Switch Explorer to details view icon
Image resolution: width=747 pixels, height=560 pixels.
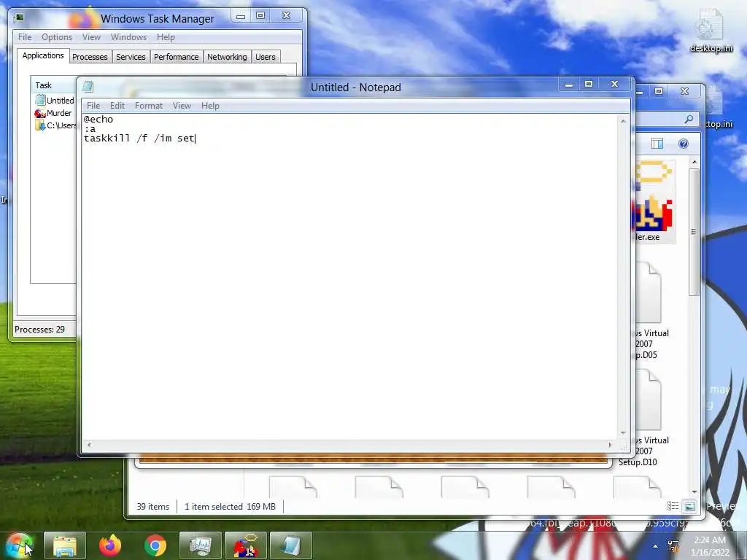click(673, 506)
